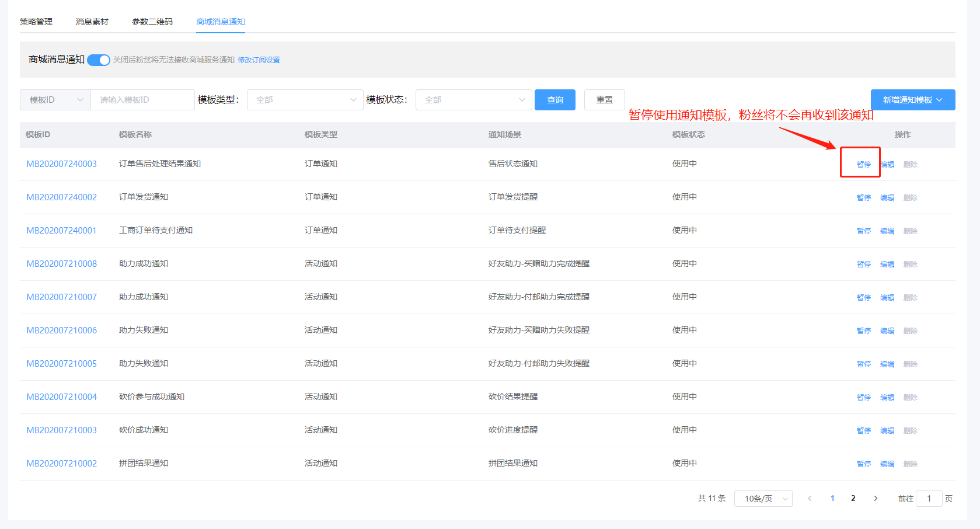Image resolution: width=980 pixels, height=529 pixels.
Task: Pause the 拼团结果通知 template
Action: tap(863, 464)
